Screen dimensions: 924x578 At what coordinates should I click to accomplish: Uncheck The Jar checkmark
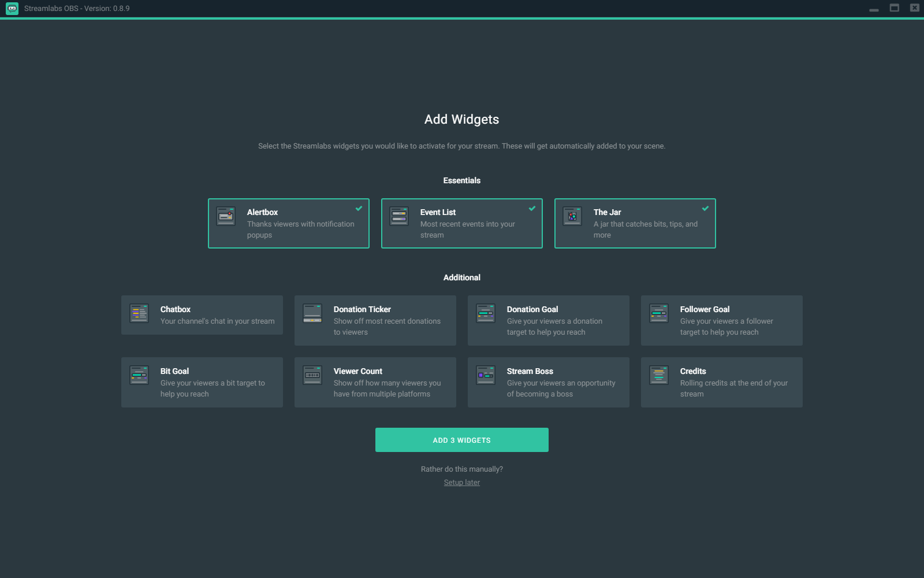tap(705, 209)
